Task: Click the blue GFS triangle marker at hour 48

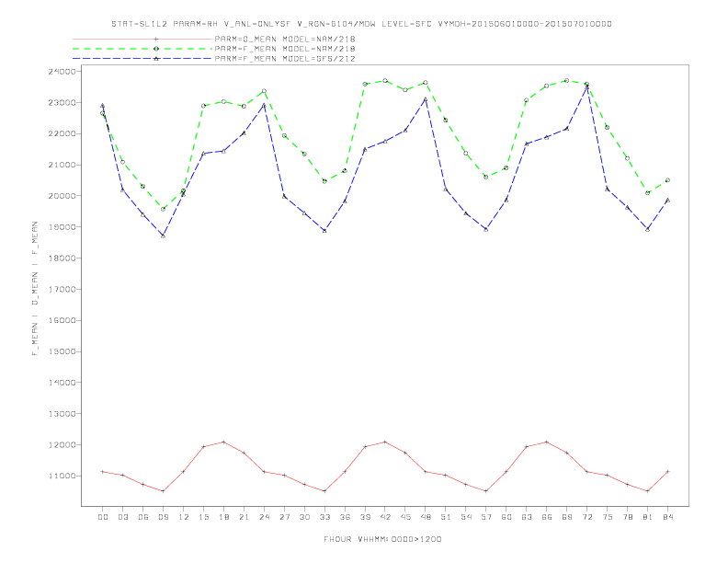Action: (x=426, y=99)
